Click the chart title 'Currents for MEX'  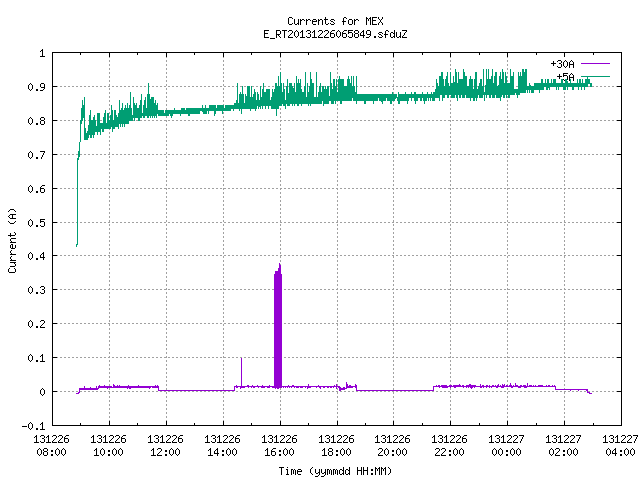point(335,21)
